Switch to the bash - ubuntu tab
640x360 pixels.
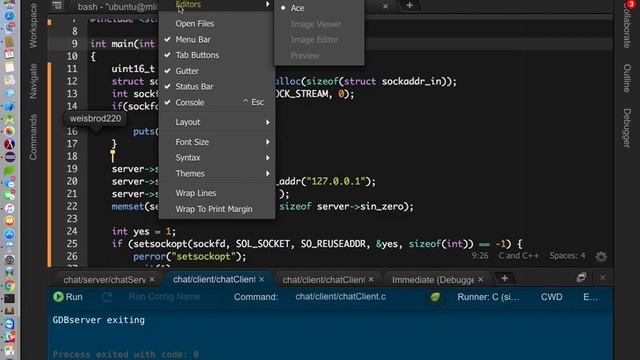117,7
